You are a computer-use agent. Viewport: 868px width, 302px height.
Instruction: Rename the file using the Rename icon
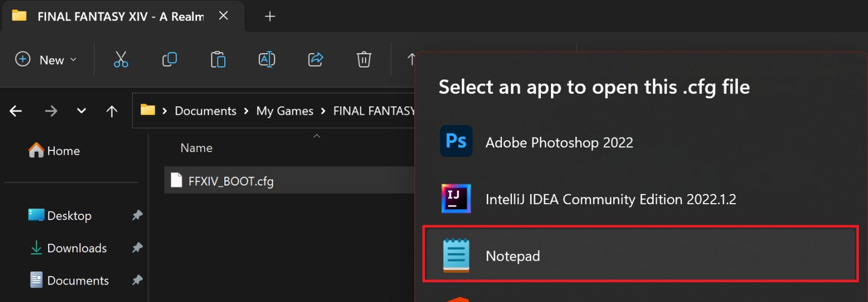[267, 59]
